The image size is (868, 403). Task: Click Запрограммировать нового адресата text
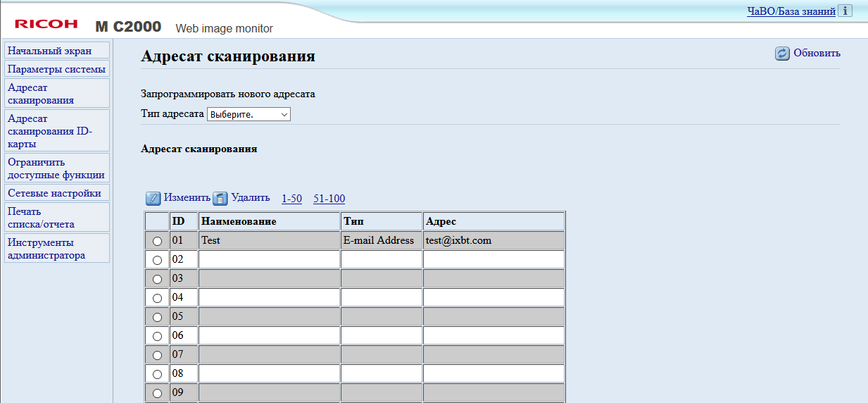228,94
